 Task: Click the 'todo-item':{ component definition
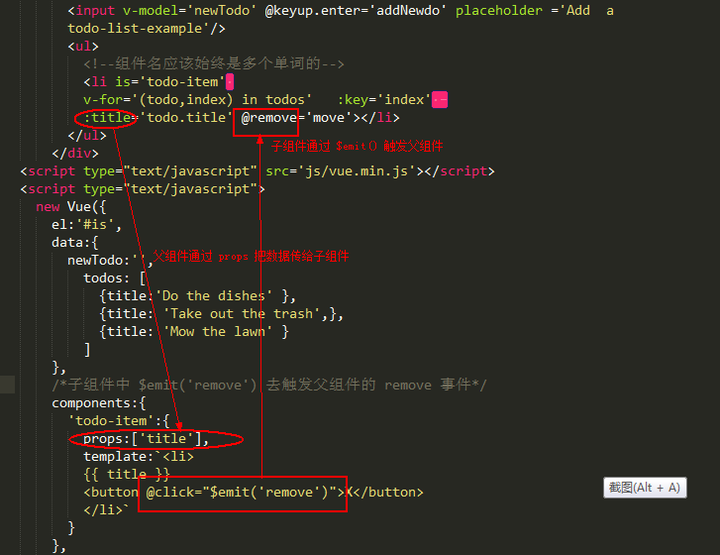[x=119, y=420]
